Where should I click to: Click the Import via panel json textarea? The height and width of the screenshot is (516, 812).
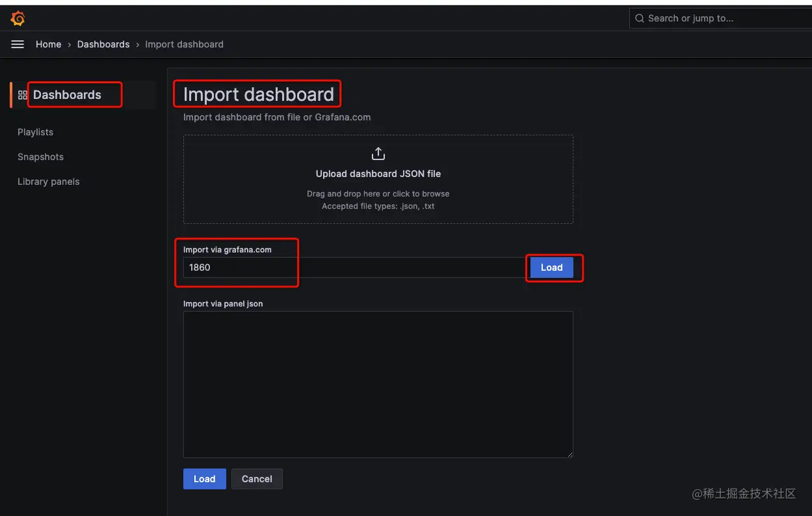[x=378, y=385]
